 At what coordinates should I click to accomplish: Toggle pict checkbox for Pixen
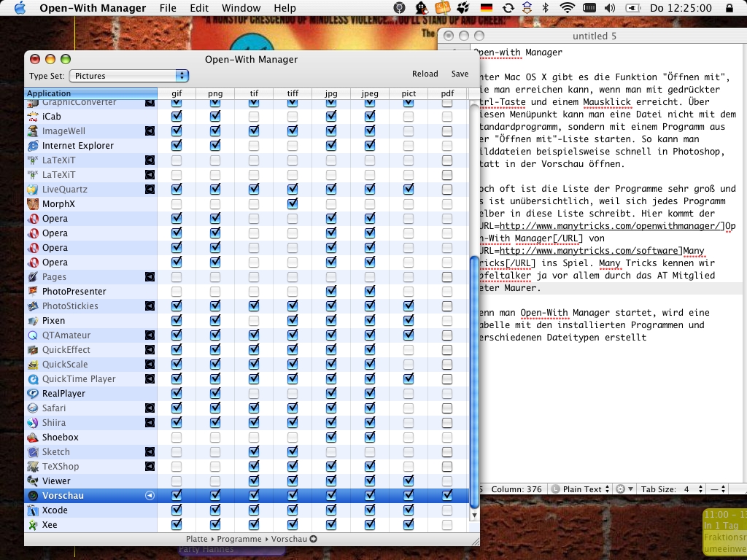point(409,321)
